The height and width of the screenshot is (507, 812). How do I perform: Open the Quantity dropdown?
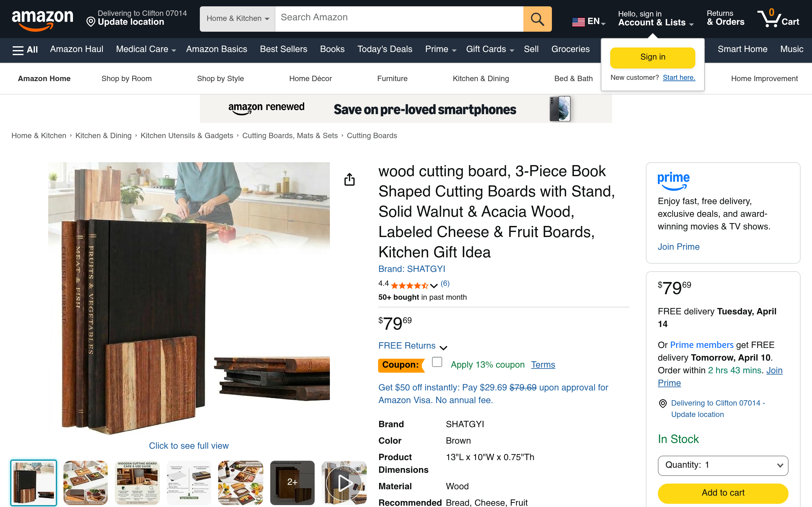click(x=723, y=465)
